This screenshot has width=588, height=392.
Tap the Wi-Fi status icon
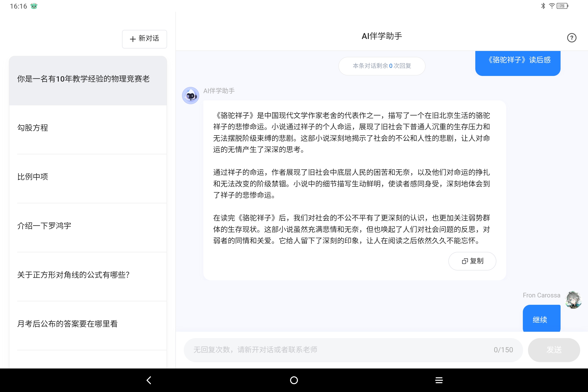[x=551, y=6]
